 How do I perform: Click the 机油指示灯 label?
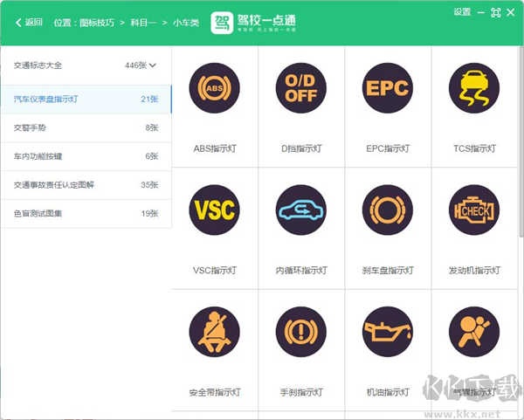(x=388, y=392)
